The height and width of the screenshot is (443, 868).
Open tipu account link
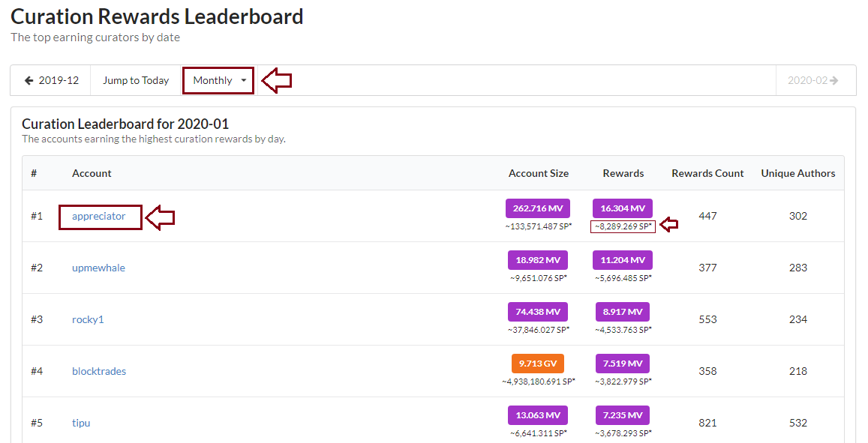click(81, 423)
